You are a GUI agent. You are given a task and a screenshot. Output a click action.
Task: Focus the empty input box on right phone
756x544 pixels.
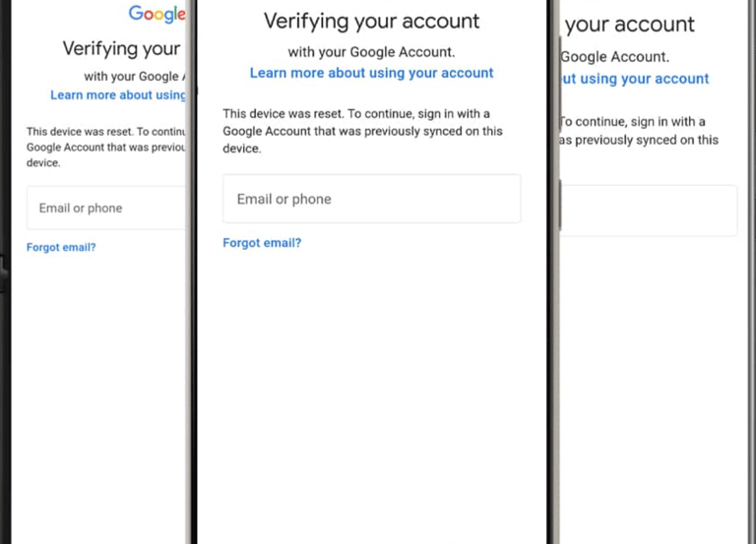[x=649, y=211]
